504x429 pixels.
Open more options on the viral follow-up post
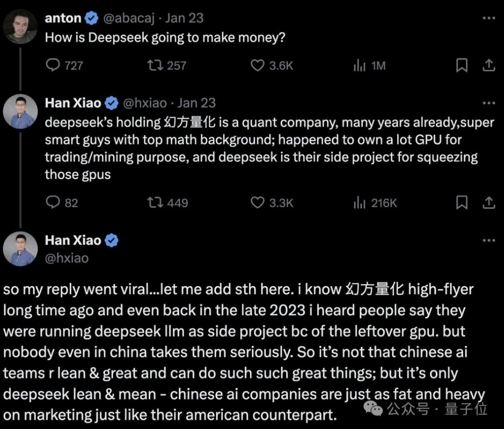click(x=489, y=239)
